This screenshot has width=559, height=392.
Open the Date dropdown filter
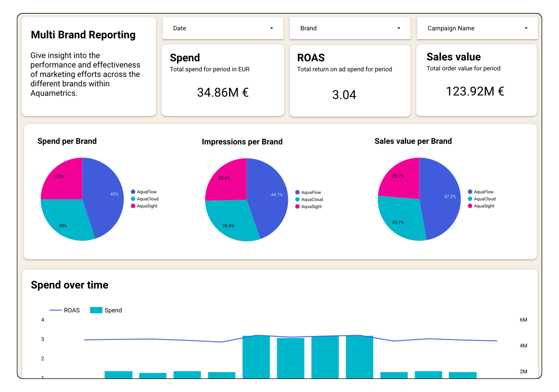(222, 28)
